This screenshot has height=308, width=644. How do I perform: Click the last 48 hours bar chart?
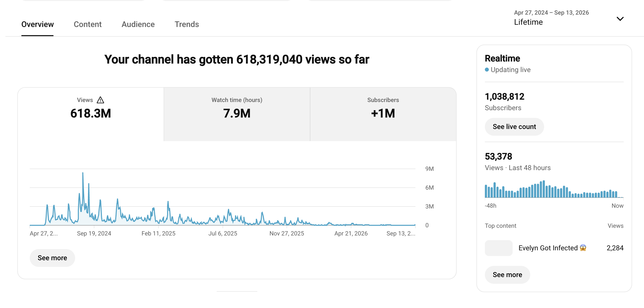554,189
